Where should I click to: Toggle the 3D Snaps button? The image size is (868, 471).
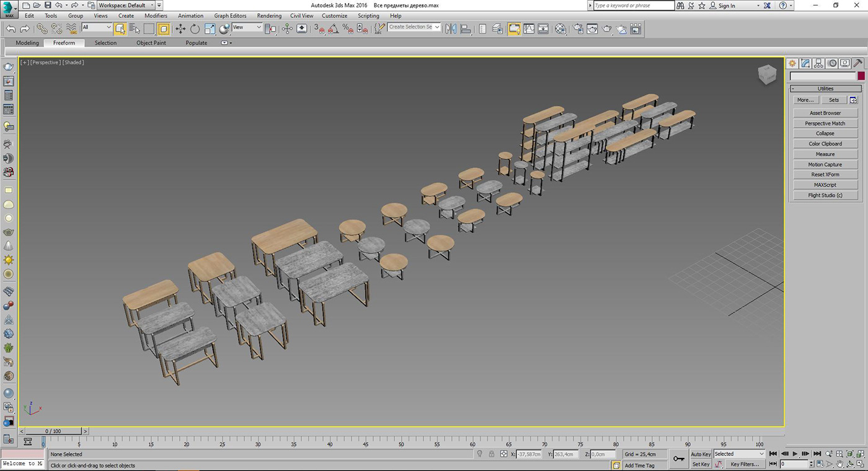(x=319, y=29)
